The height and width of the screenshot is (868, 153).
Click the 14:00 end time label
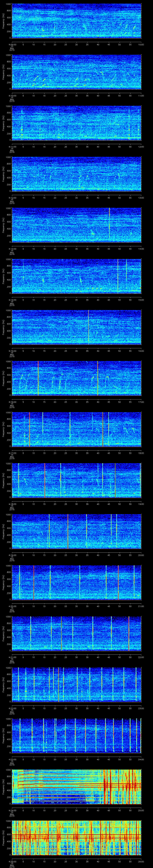[141, 249]
